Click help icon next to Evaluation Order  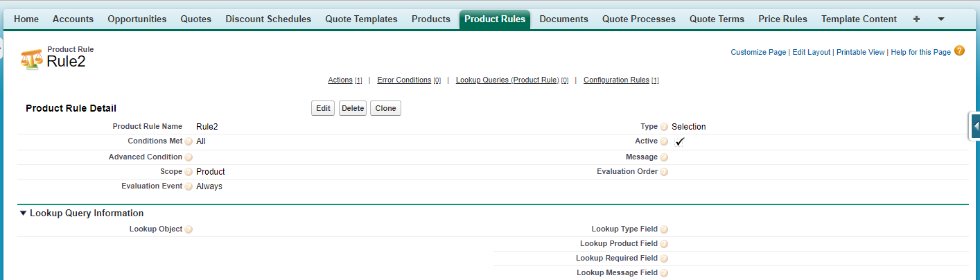coord(664,172)
